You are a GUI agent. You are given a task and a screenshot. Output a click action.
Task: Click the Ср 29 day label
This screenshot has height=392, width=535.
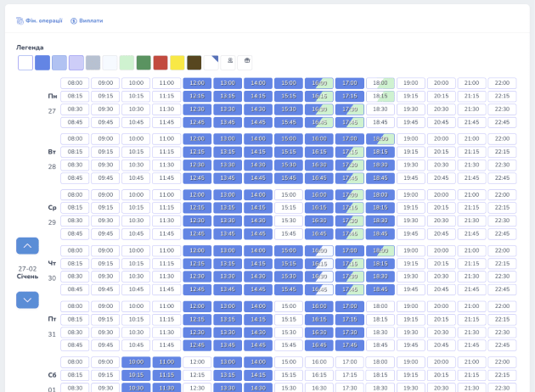coord(52,215)
